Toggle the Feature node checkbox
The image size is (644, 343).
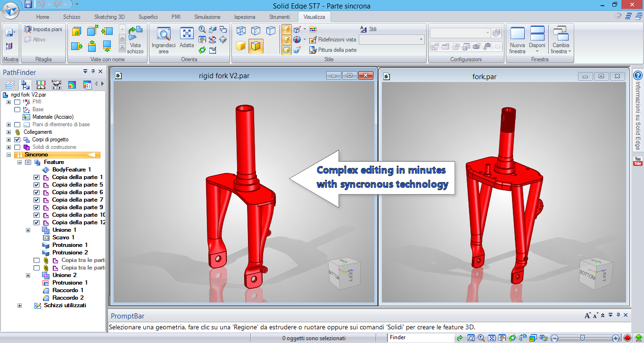pos(28,162)
